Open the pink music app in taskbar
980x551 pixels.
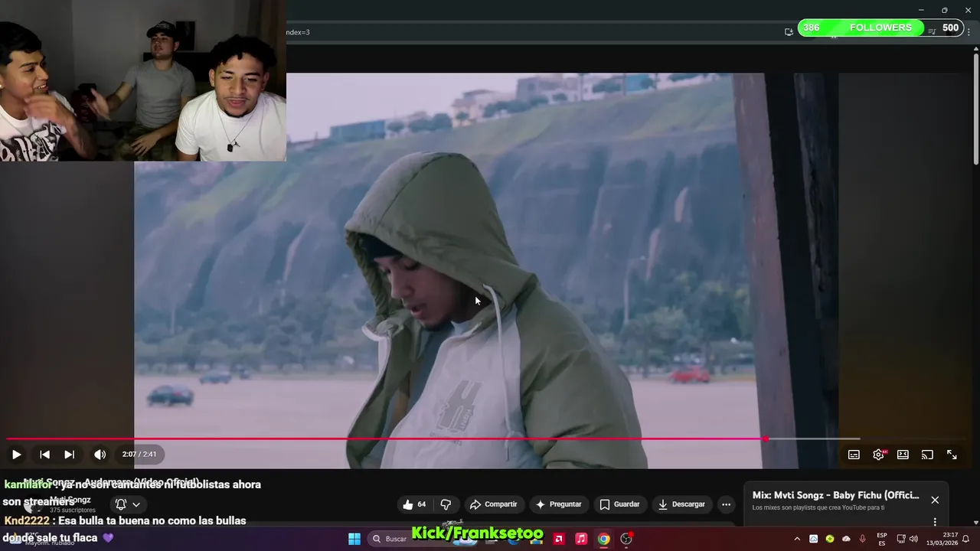pyautogui.click(x=581, y=539)
